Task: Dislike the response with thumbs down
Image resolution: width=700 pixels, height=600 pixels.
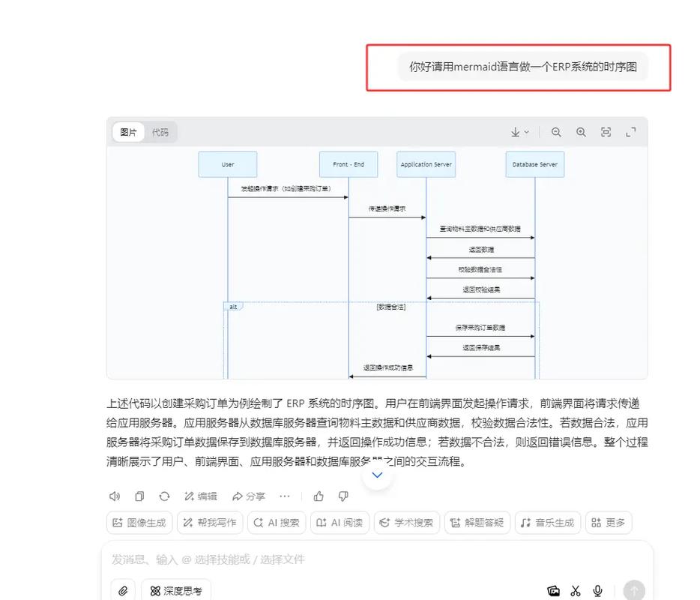Action: 343,496
